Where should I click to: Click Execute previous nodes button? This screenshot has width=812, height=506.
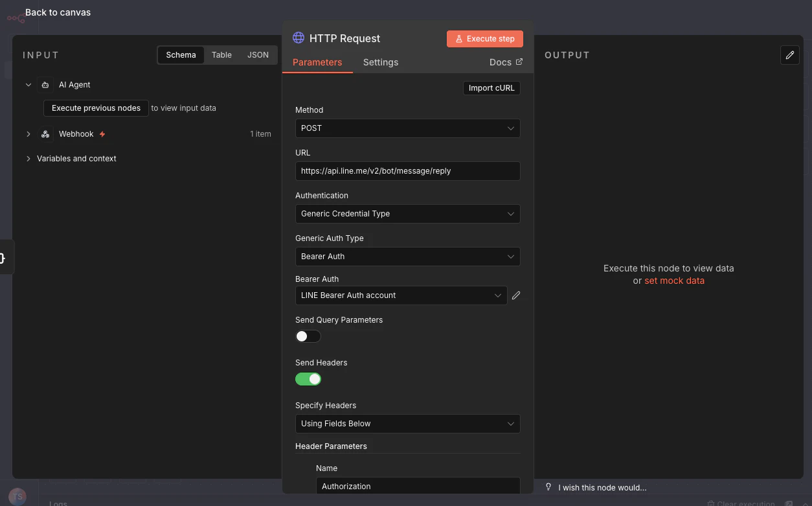pos(96,108)
